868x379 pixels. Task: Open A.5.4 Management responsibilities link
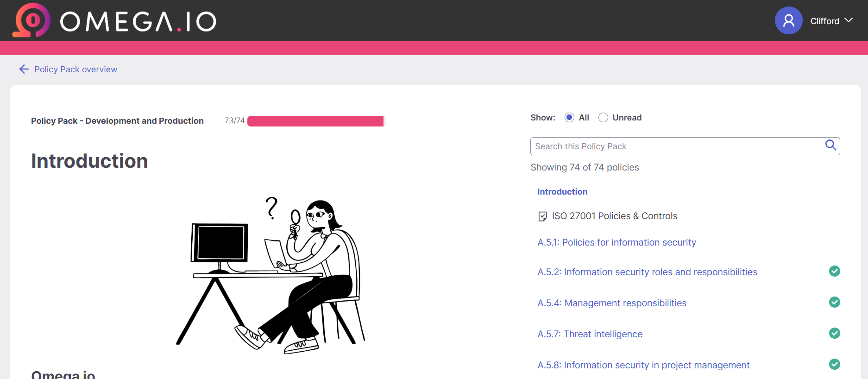(612, 303)
